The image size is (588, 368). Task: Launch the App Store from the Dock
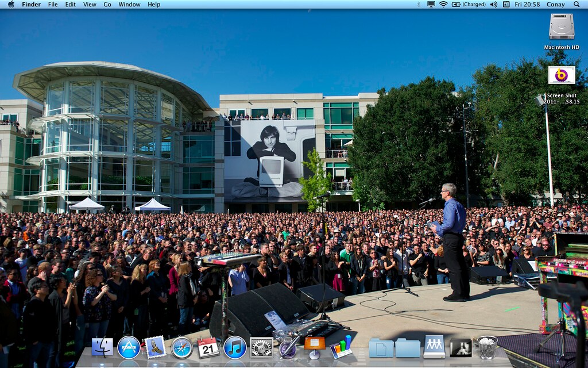click(129, 347)
